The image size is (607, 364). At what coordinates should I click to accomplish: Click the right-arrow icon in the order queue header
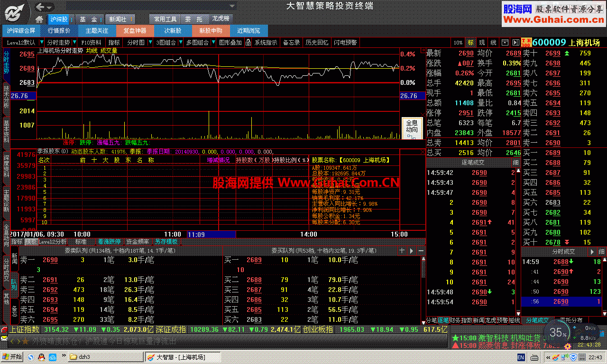[411, 251]
